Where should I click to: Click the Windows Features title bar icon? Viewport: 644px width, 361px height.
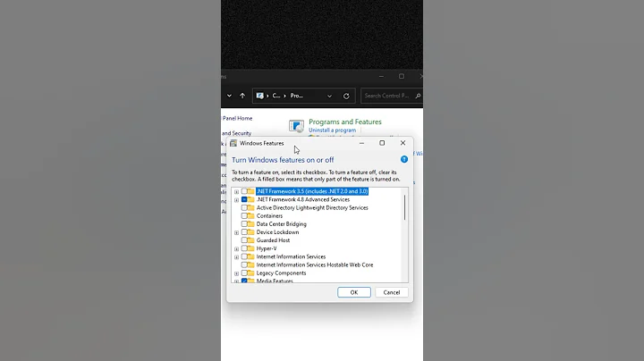coord(233,143)
